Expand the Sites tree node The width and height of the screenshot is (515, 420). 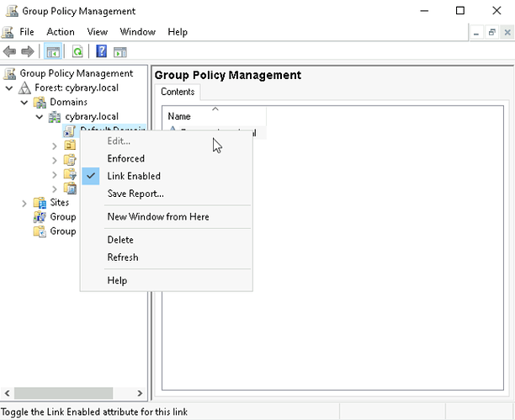point(24,203)
